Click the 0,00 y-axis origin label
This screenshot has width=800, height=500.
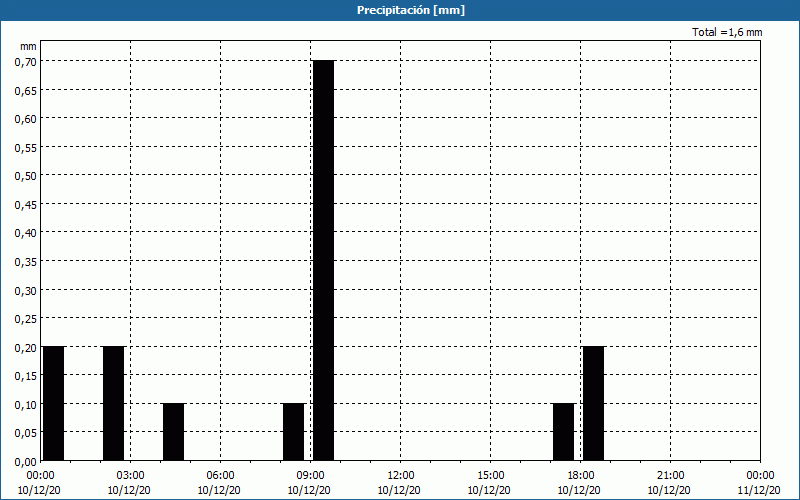(26, 462)
